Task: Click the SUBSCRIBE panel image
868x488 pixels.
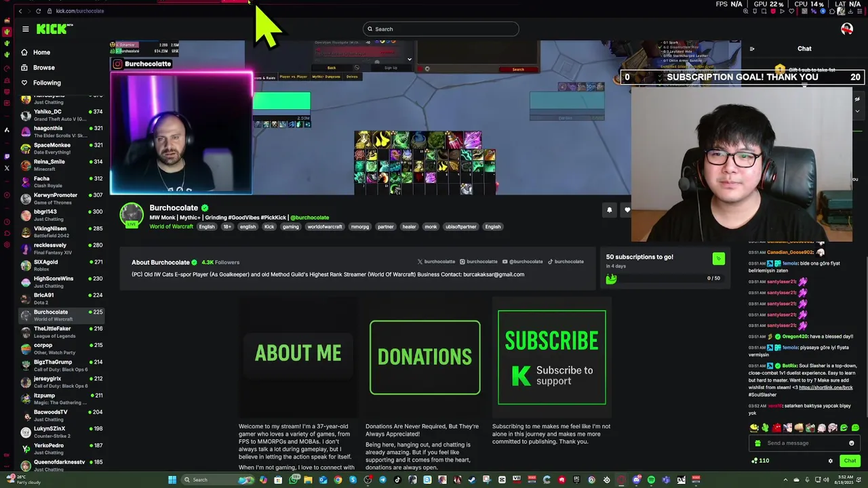Action: (551, 357)
